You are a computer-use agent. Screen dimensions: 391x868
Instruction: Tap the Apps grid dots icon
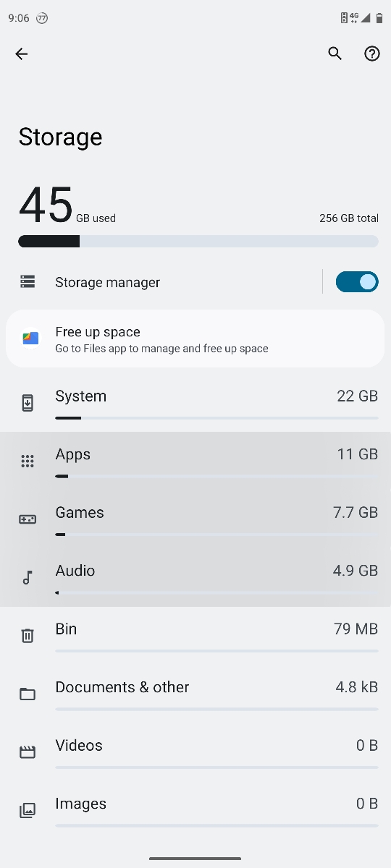click(x=28, y=461)
